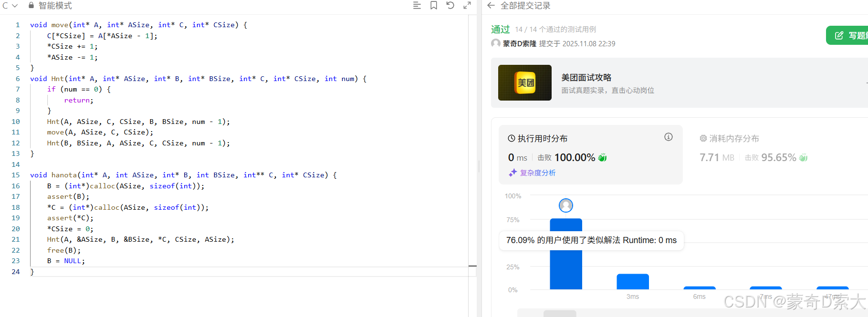Click the memory chip icon

pyautogui.click(x=703, y=138)
